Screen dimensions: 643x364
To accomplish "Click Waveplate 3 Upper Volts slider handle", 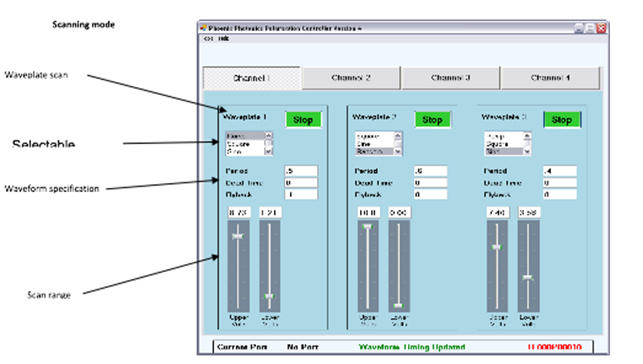I will pos(497,247).
